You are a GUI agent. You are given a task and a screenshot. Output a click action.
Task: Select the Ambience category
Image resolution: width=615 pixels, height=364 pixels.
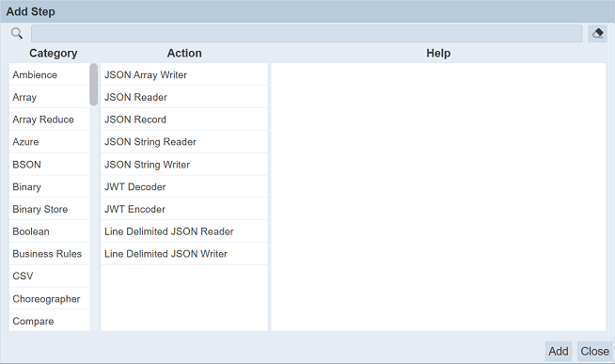pyautogui.click(x=50, y=74)
